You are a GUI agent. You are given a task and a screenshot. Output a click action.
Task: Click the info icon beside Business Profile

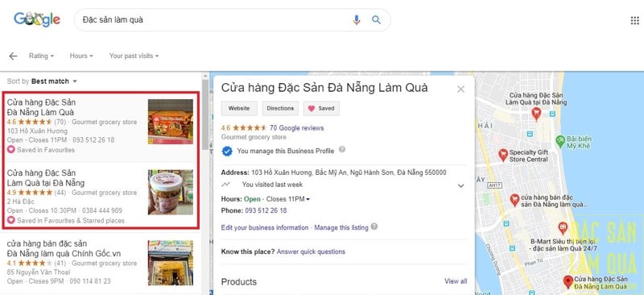(341, 150)
